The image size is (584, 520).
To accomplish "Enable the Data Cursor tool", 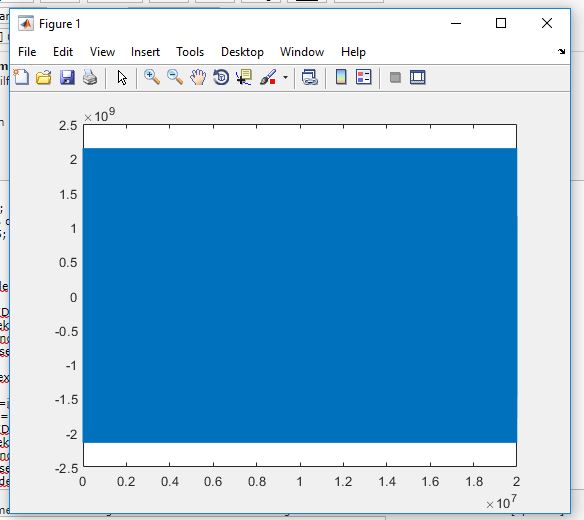I will point(244,77).
